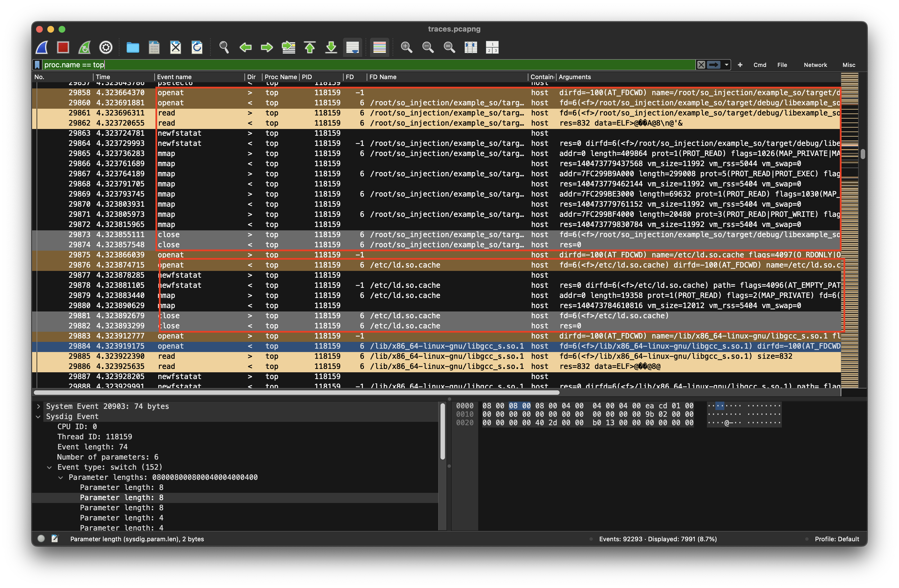Click horizontal scrollbar under event list

point(297,393)
